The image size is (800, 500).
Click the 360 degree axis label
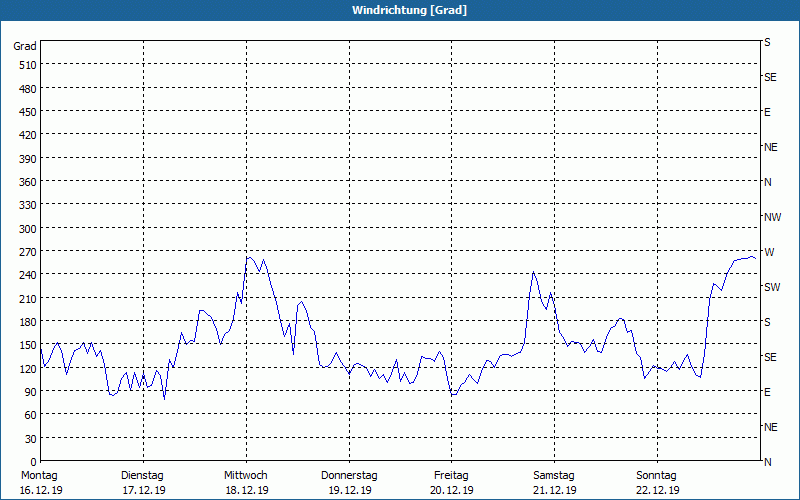coord(26,181)
